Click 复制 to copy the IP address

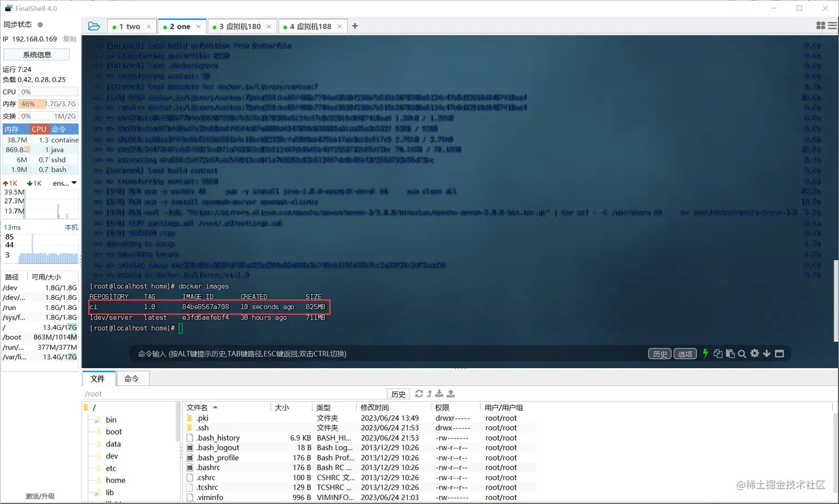[x=70, y=39]
